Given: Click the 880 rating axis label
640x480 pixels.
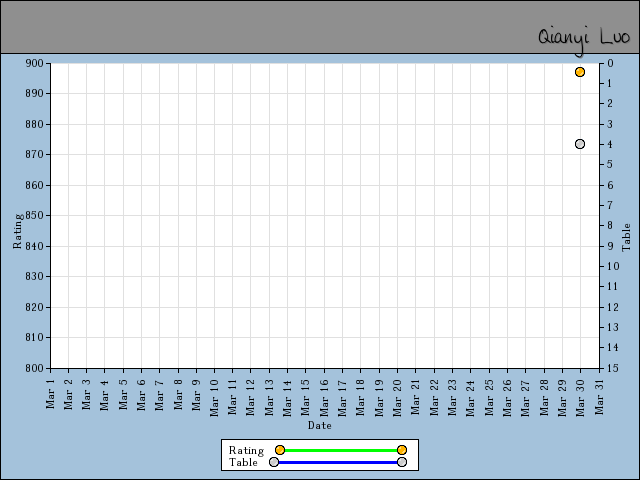Looking at the screenshot, I should [34, 124].
